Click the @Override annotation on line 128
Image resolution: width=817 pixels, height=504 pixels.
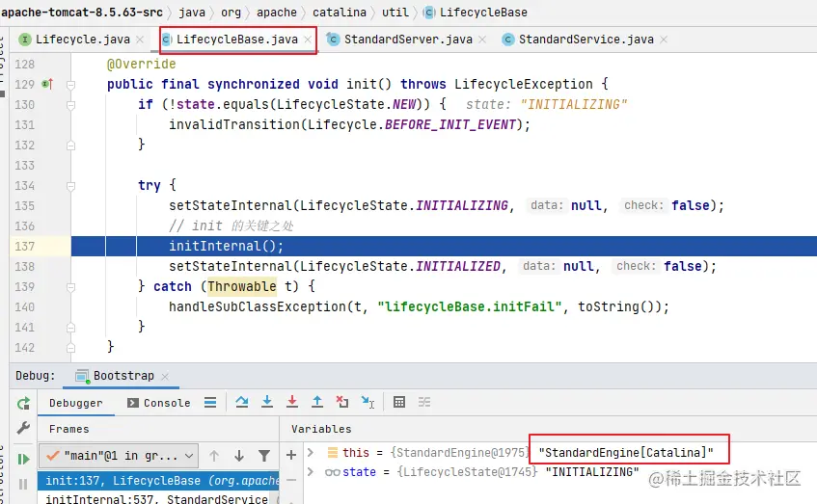(141, 64)
